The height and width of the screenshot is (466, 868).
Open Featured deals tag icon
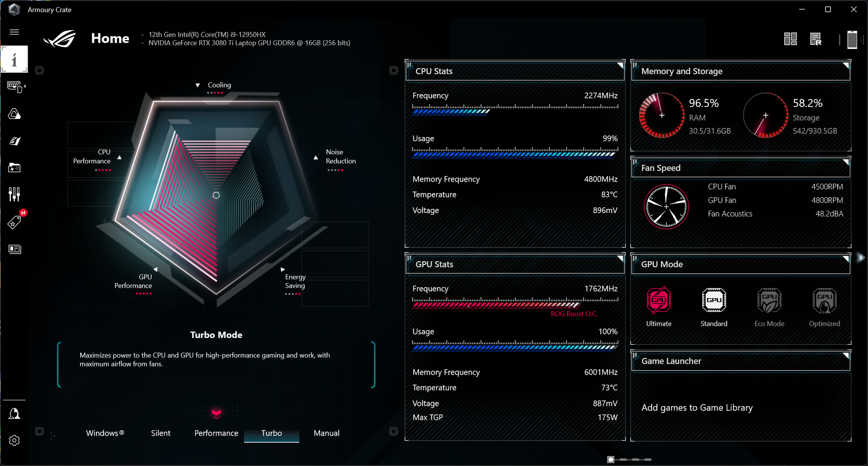tap(14, 222)
